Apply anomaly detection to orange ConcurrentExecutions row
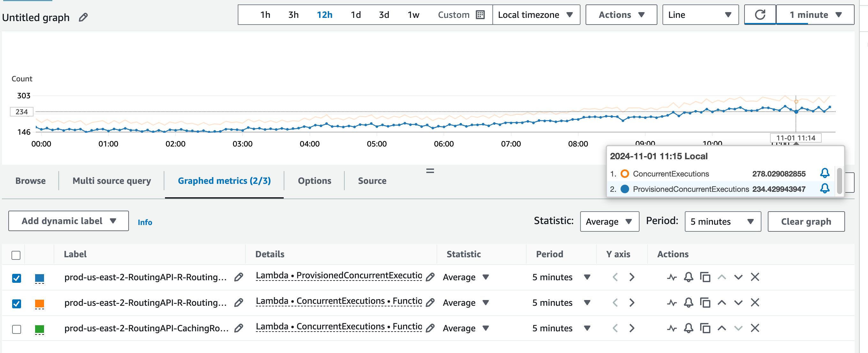 point(672,303)
